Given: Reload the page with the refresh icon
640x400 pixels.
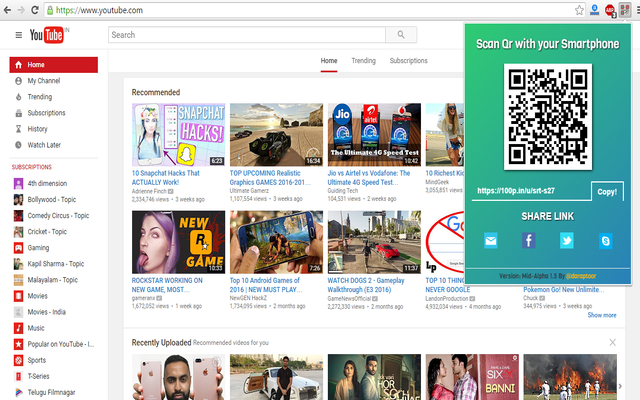Looking at the screenshot, I should click(x=35, y=10).
